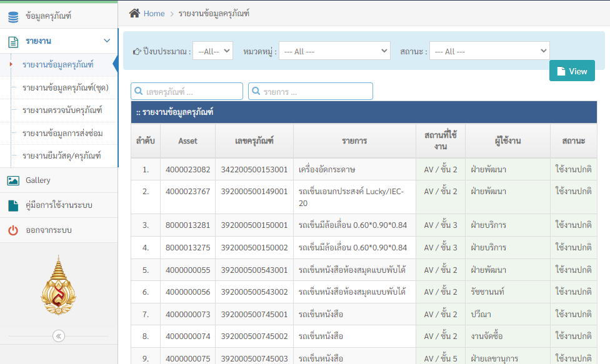Click the database icon beside ข้อมูลครุภัณฑ์
The image size is (610, 364).
[13, 17]
